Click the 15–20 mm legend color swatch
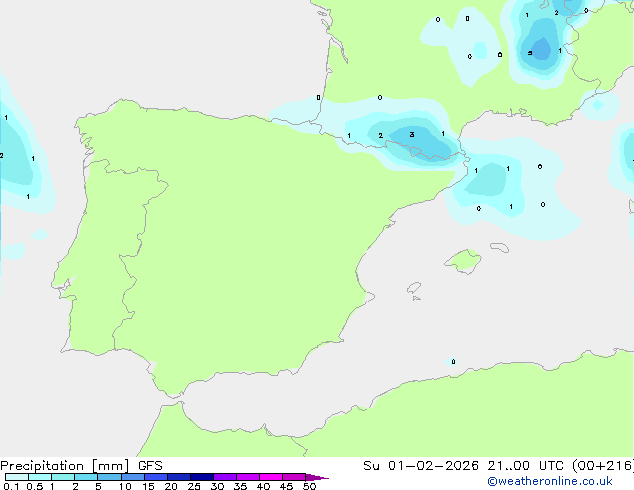Viewport: 634px width, 490px height. pyautogui.click(x=155, y=477)
